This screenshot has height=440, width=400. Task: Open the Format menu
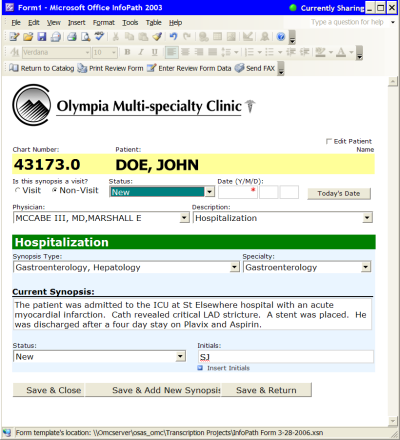click(x=104, y=23)
